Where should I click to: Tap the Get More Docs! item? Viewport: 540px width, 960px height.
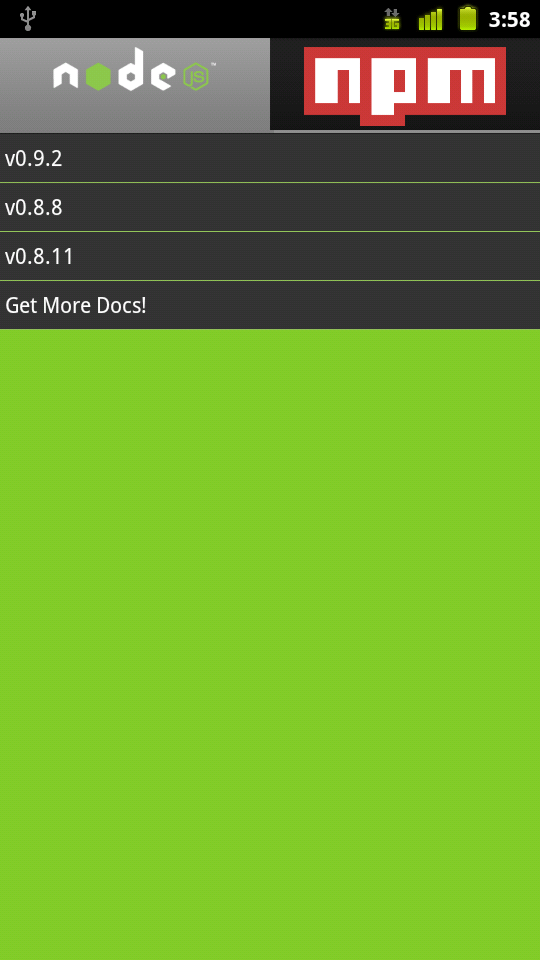tap(270, 305)
